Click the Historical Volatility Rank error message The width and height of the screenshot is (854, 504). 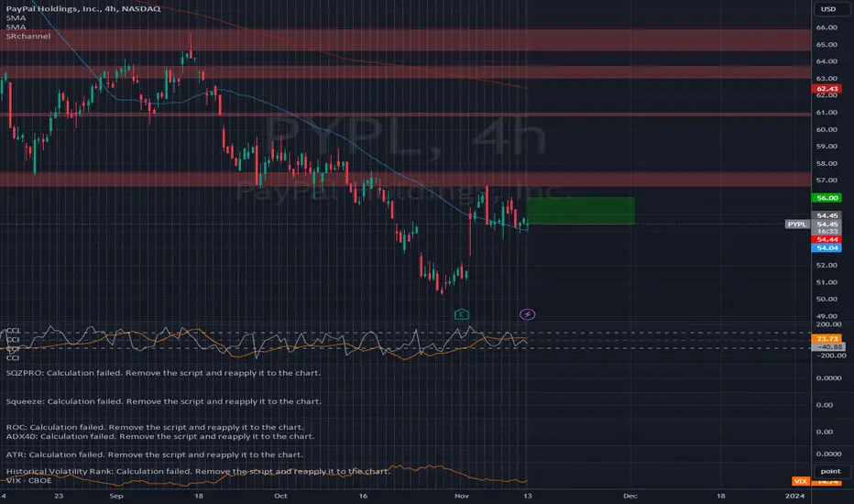point(198,471)
